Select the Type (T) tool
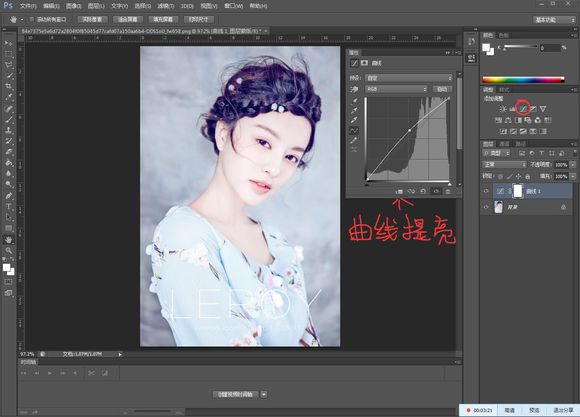This screenshot has height=417, width=580. click(8, 206)
